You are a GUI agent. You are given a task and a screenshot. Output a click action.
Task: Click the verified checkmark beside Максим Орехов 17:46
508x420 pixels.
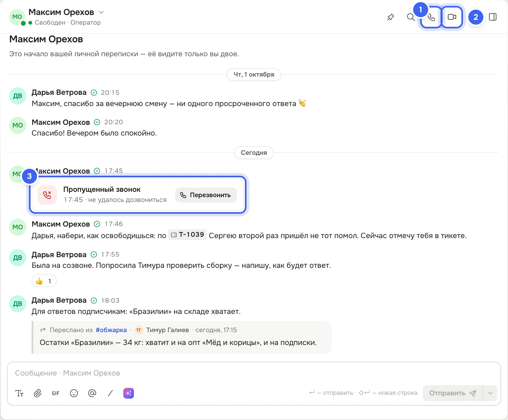[97, 224]
